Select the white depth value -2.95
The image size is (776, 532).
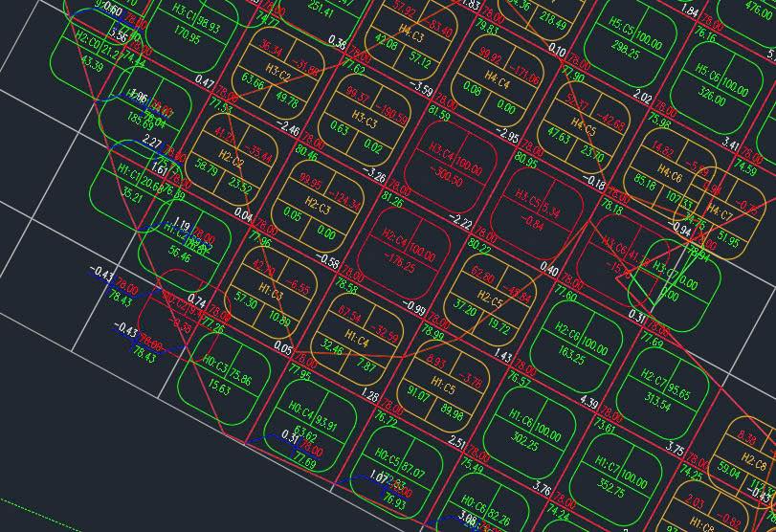[x=508, y=134]
